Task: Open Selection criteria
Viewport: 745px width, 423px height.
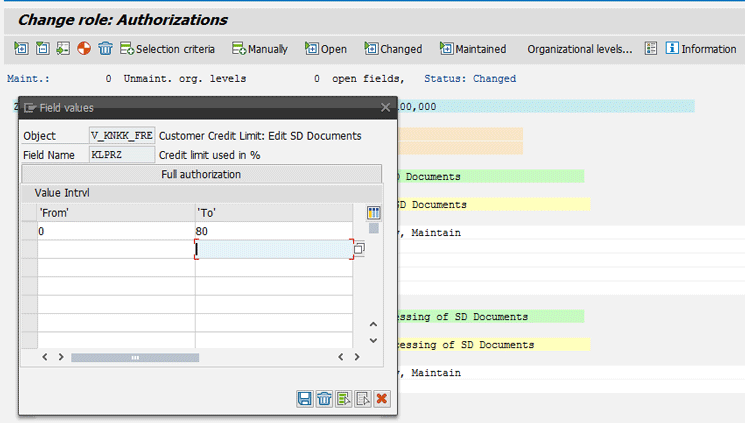Action: pos(167,49)
